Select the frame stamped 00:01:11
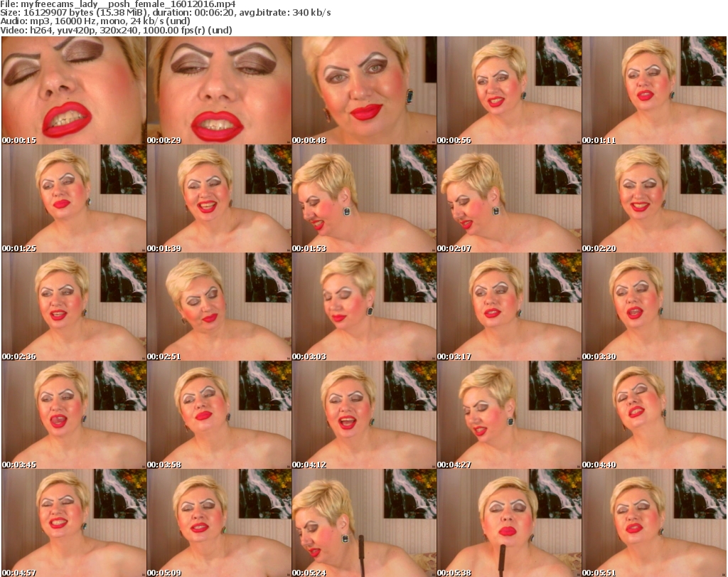The height and width of the screenshot is (577, 728). tap(654, 90)
